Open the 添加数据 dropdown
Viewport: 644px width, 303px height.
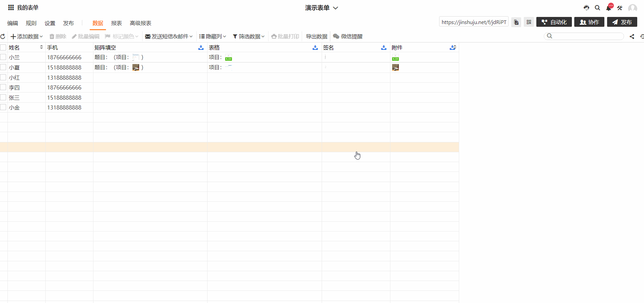click(27, 36)
